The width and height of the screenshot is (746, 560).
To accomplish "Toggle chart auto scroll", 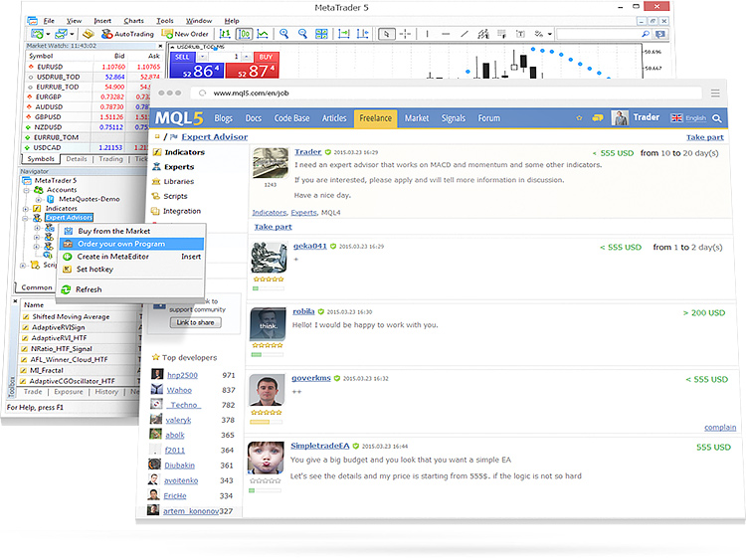I will [343, 34].
